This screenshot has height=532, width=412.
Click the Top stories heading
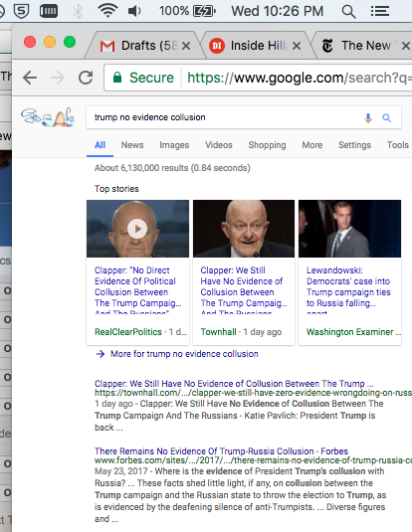click(116, 189)
